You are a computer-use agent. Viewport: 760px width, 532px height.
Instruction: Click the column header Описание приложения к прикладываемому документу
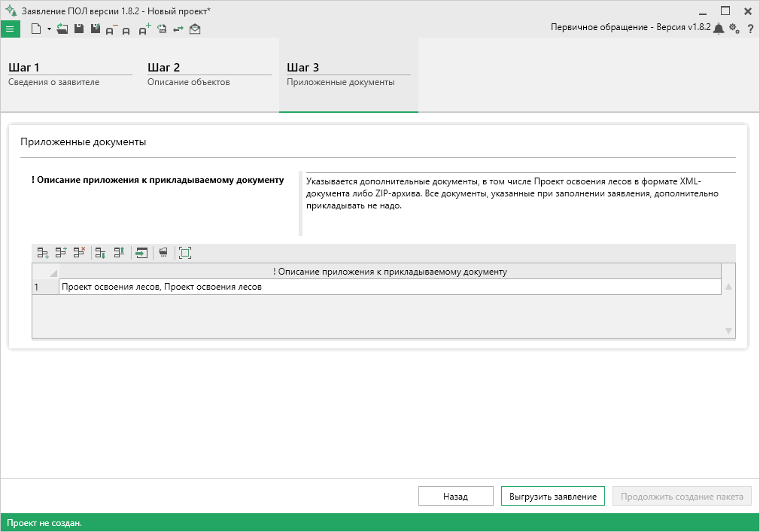pyautogui.click(x=390, y=272)
